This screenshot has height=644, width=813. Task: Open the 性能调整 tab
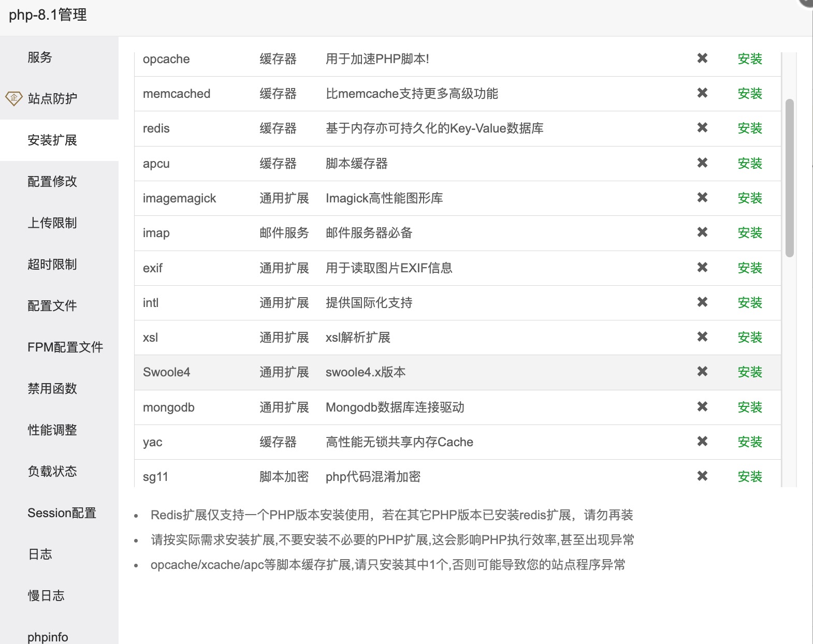(x=59, y=430)
